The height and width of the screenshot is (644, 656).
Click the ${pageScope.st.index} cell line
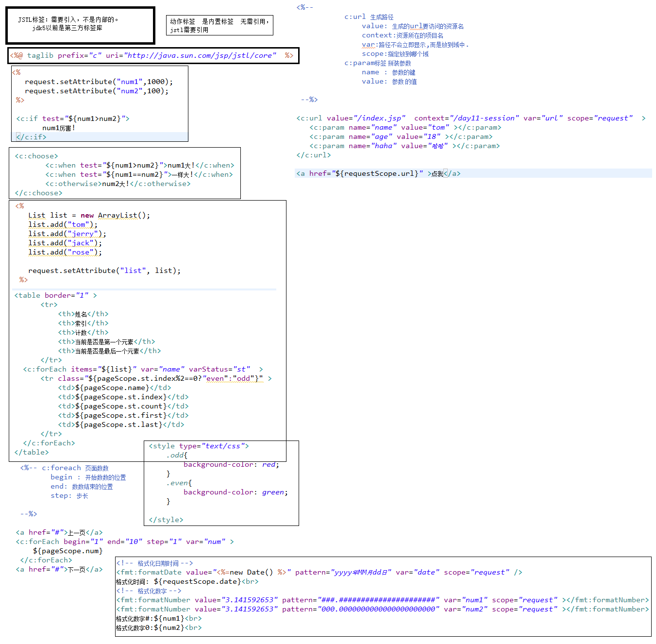[x=123, y=397]
